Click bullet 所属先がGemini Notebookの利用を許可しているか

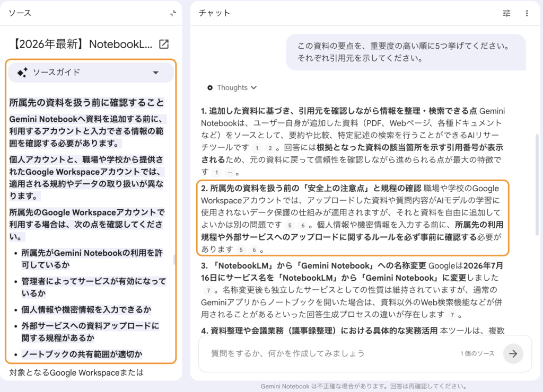tap(92, 259)
